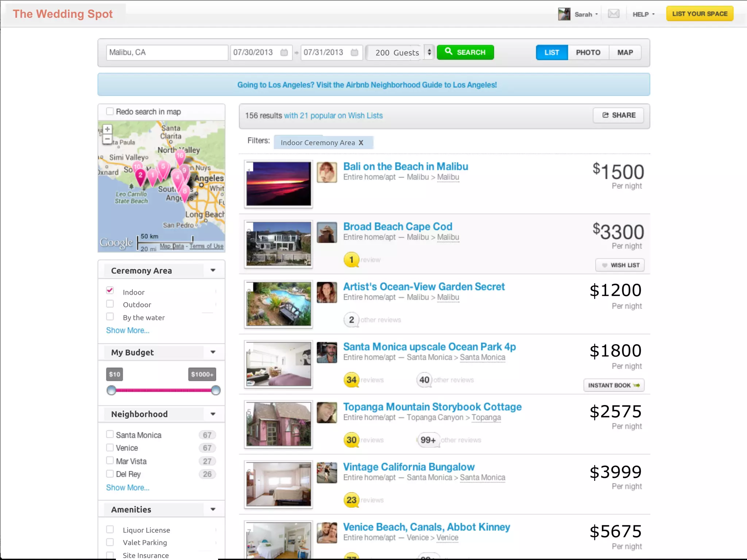Collapse the My Budget section
This screenshot has width=747, height=560.
click(213, 352)
